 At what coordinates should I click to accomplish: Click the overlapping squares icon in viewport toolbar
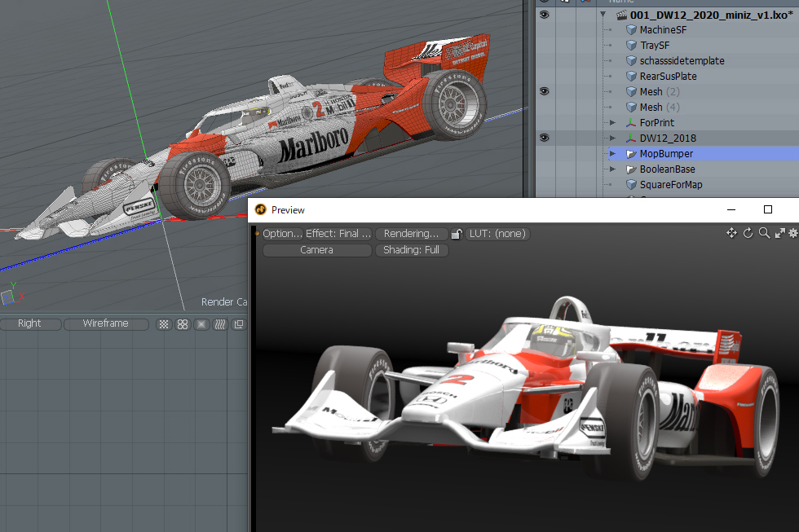[238, 324]
